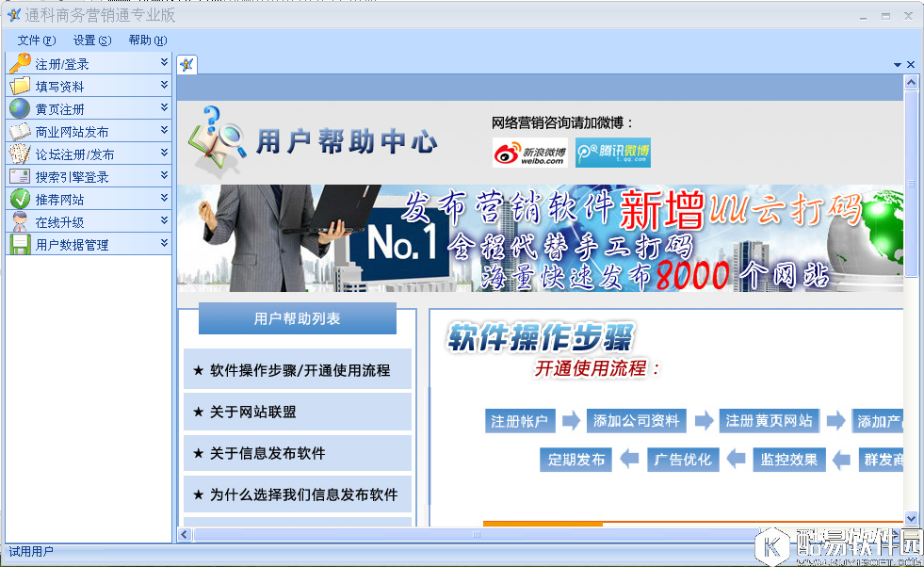Screen dimensions: 924x567
Task: Select the 注册/登录 key icon in sidebar
Action: pyautogui.click(x=19, y=63)
